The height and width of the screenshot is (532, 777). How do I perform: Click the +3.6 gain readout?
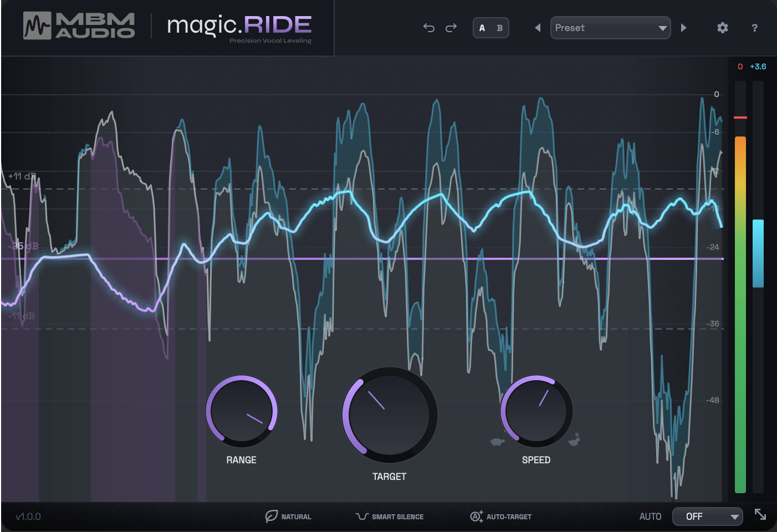(758, 66)
